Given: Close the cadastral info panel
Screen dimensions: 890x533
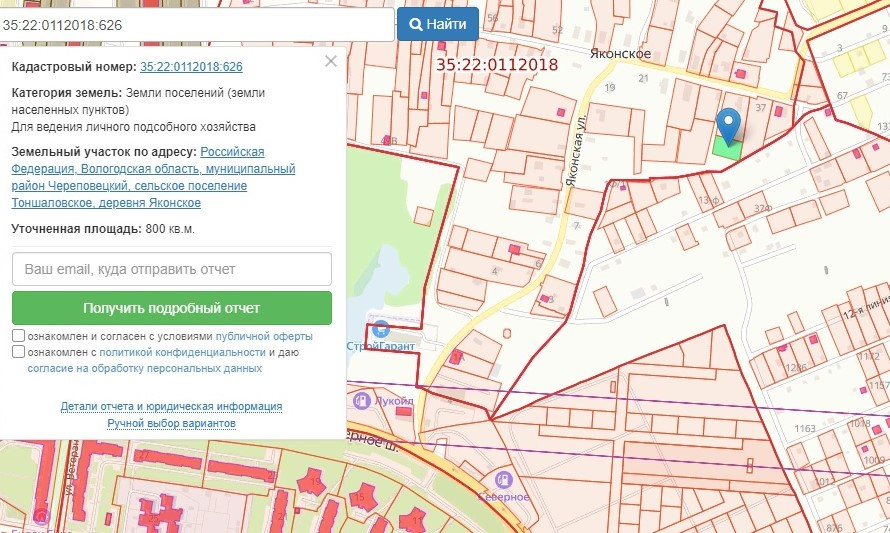Looking at the screenshot, I should 331,61.
